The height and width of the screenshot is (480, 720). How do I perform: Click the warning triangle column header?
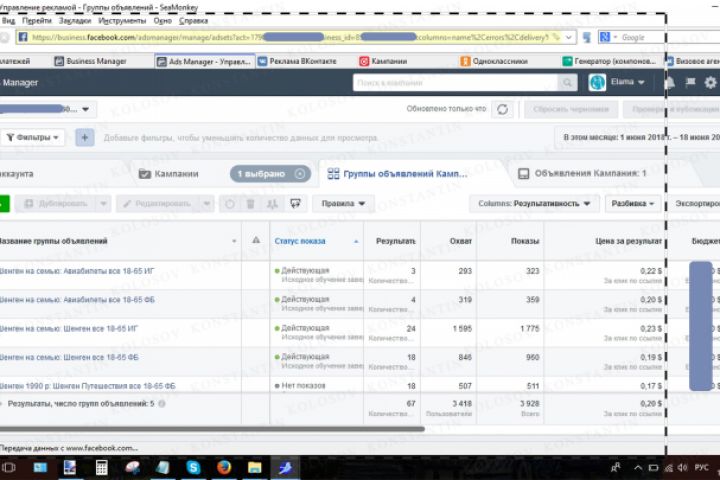[x=256, y=240]
